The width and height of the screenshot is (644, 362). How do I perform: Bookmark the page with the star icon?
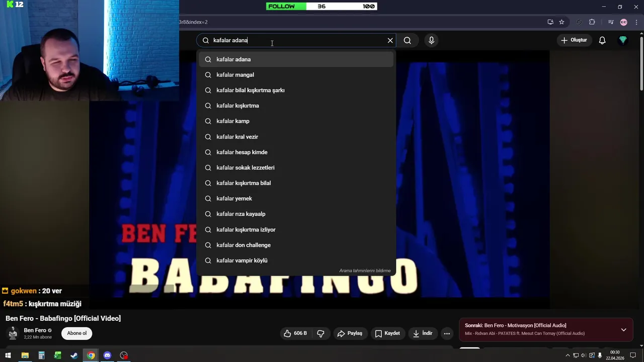coord(561,22)
